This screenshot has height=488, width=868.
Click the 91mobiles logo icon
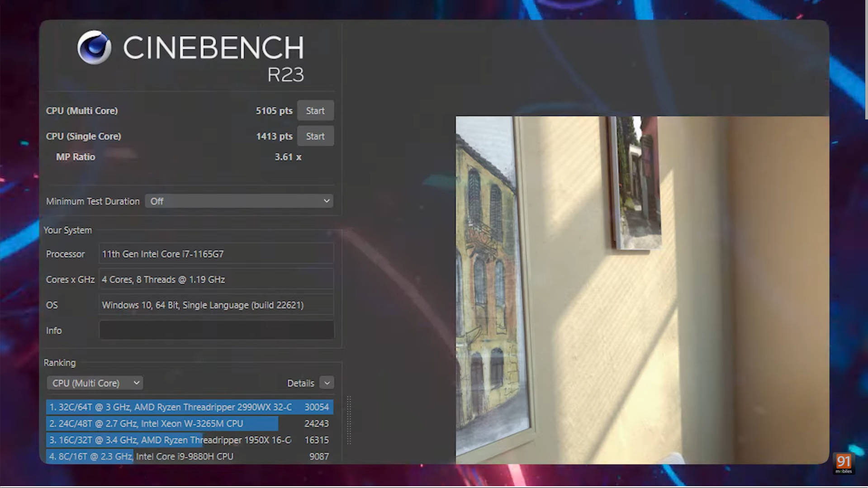(x=844, y=464)
